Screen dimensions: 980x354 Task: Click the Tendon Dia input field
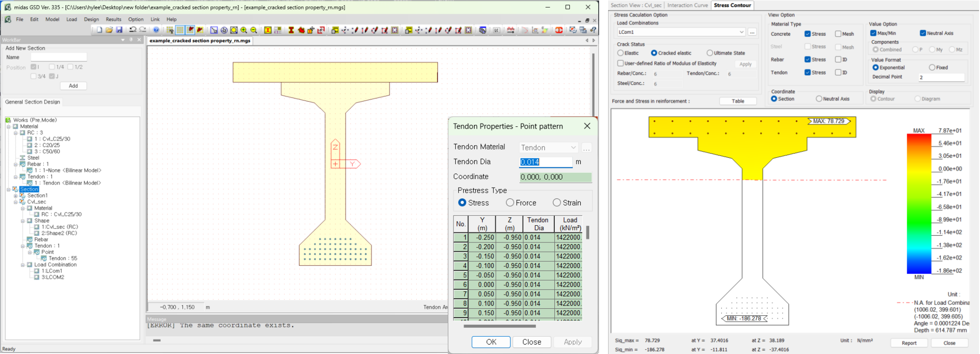pos(545,162)
